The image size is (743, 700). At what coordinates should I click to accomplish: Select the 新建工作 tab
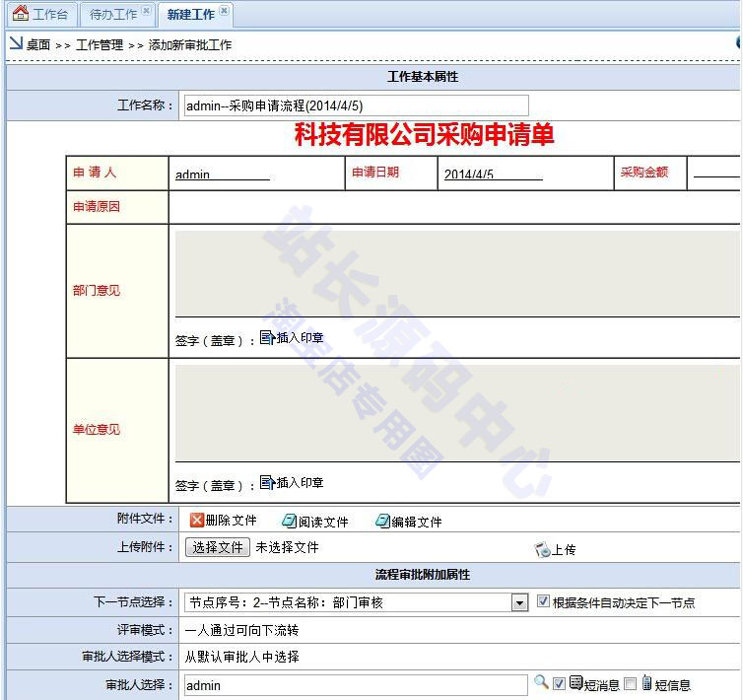195,14
